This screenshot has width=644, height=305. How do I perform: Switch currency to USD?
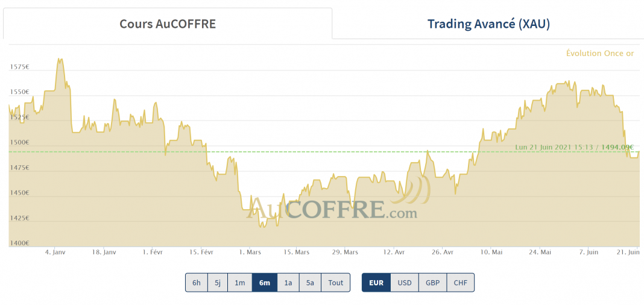point(405,283)
